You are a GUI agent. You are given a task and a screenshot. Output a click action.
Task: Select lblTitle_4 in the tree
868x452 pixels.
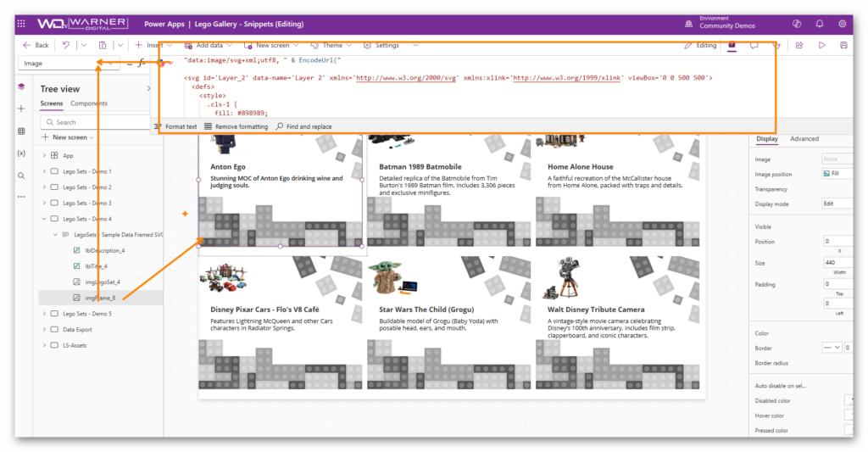point(96,266)
